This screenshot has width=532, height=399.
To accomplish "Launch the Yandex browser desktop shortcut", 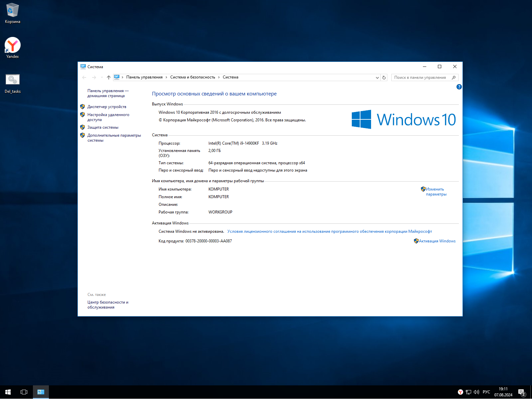I will pyautogui.click(x=13, y=48).
